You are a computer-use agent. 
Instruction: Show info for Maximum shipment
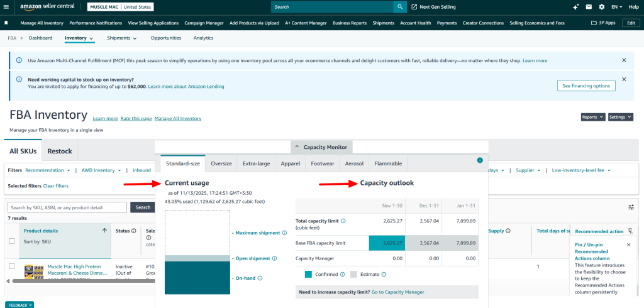click(x=284, y=233)
